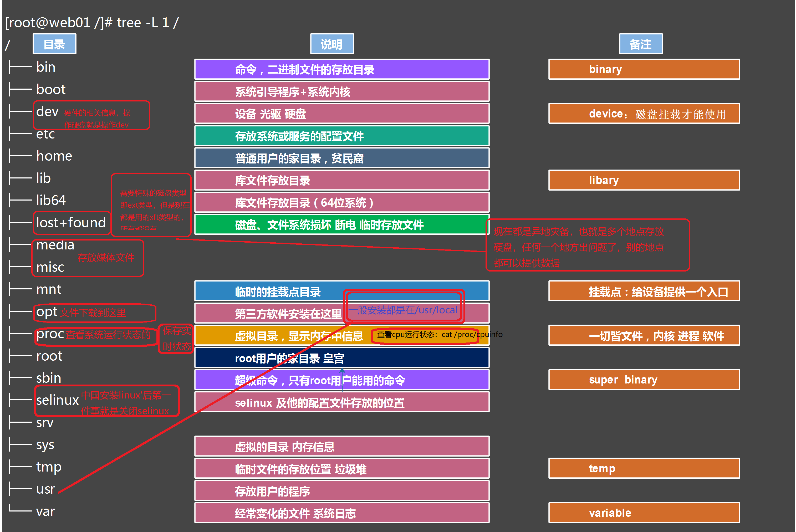
Task: Click the 'root' directory entry
Action: 49,356
